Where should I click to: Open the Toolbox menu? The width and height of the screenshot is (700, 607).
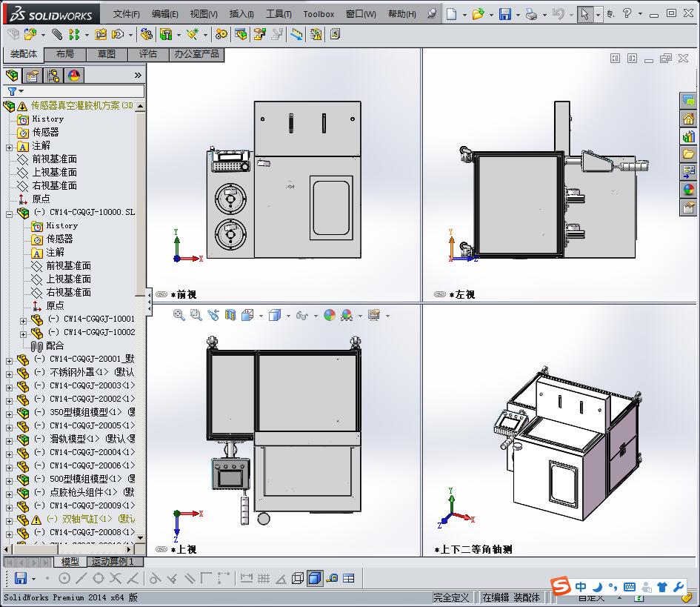[x=319, y=14]
